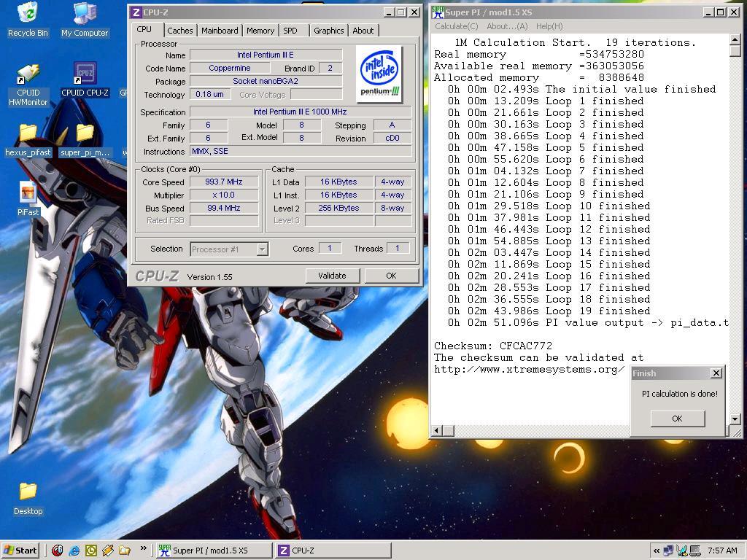Click the Intel Inside Pentium III logo
This screenshot has height=560, width=747.
tap(379, 74)
